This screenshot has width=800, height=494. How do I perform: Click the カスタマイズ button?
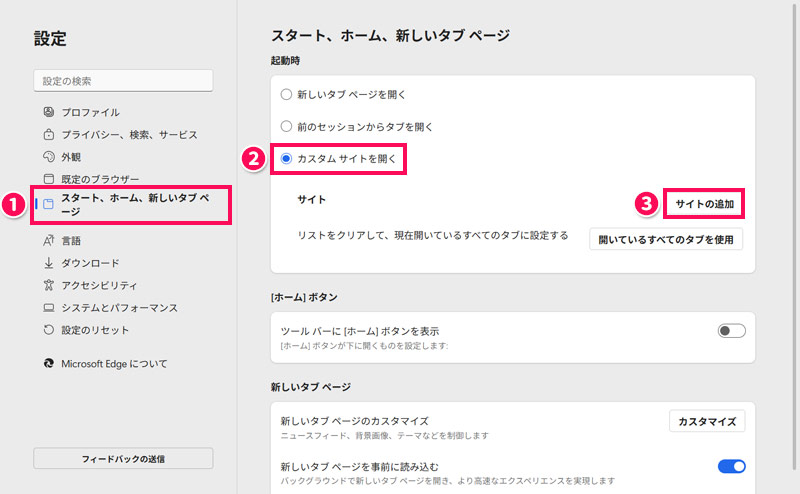[x=707, y=422]
